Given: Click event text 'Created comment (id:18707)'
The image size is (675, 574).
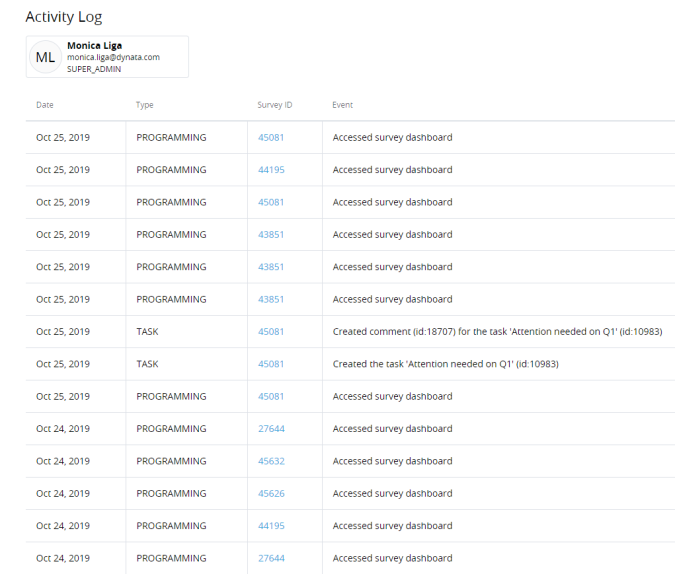Looking at the screenshot, I should (497, 332).
